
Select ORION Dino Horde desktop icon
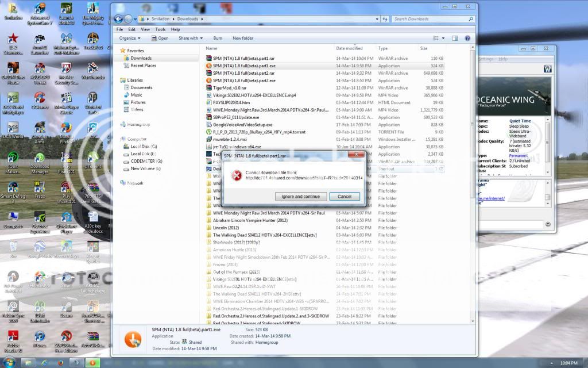(13, 73)
